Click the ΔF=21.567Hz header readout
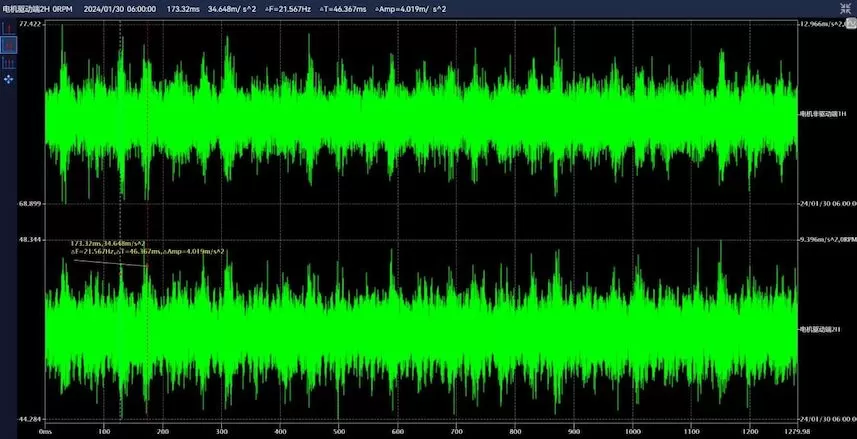The width and height of the screenshot is (857, 439). point(290,8)
